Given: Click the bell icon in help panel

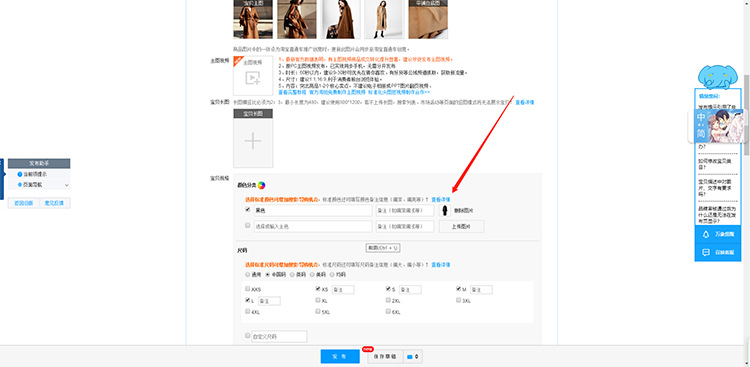Looking at the screenshot, I should 706,234.
